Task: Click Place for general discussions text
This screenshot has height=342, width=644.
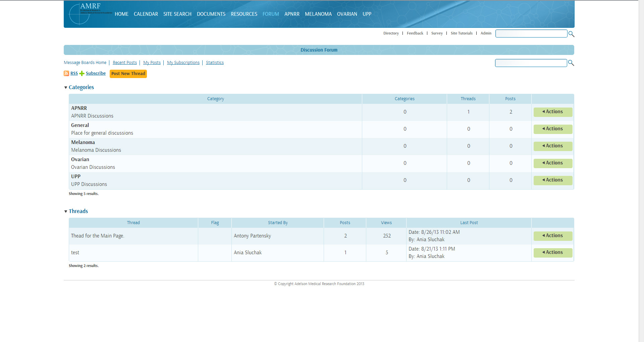Action: [x=102, y=133]
